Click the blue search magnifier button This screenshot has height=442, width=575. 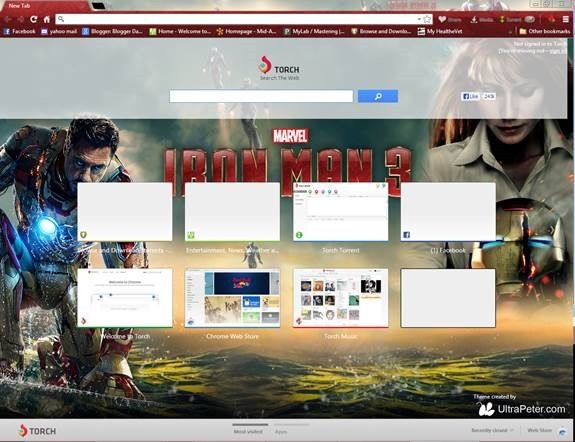point(378,96)
